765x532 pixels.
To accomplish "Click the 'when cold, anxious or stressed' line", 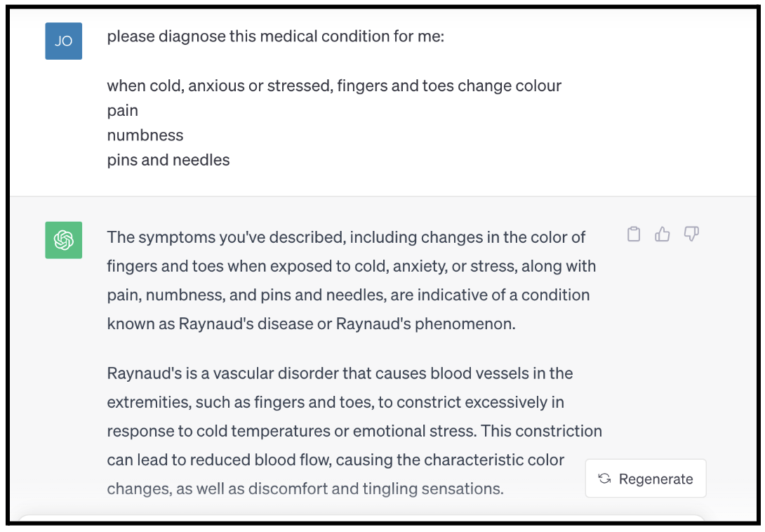I will 334,86.
